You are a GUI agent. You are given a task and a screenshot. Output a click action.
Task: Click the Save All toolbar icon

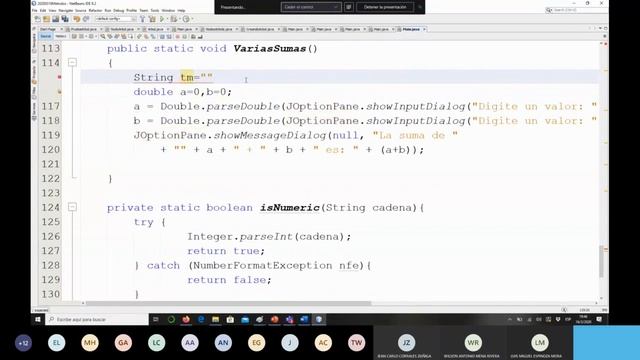(64, 19)
